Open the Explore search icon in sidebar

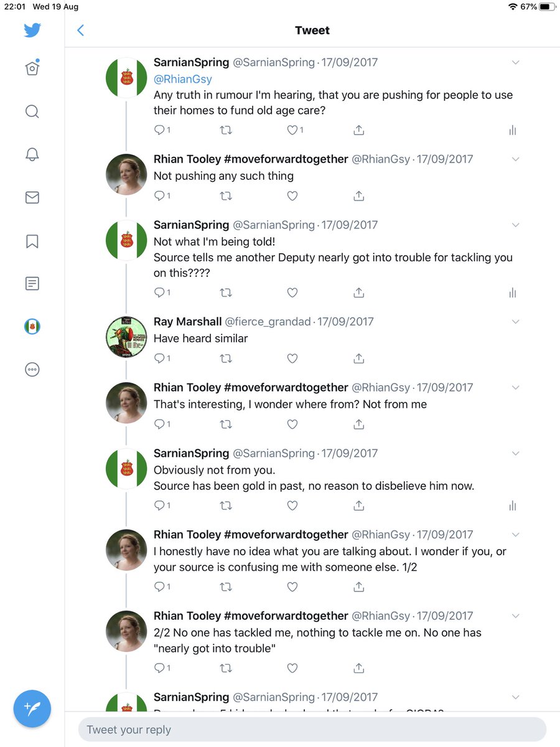pos(32,111)
